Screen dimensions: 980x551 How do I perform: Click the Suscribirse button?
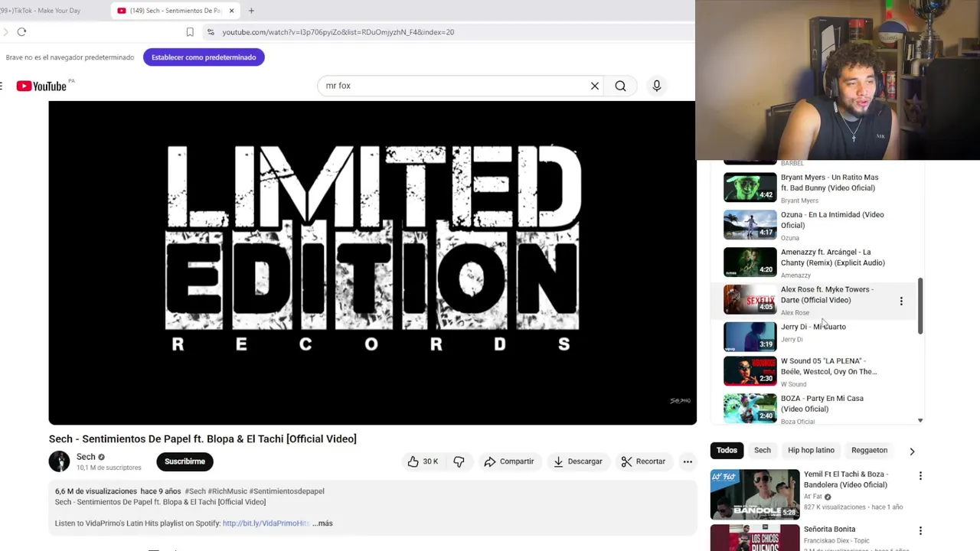185,461
